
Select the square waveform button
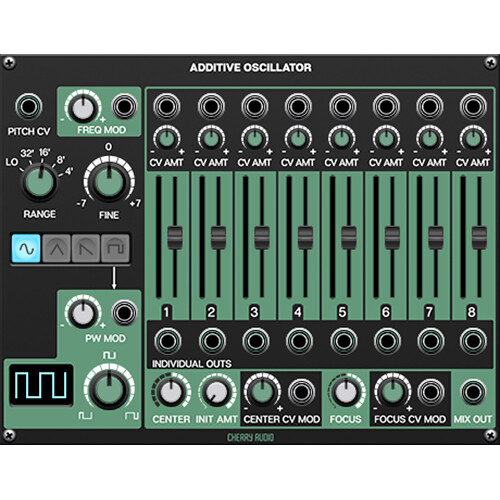pos(115,248)
